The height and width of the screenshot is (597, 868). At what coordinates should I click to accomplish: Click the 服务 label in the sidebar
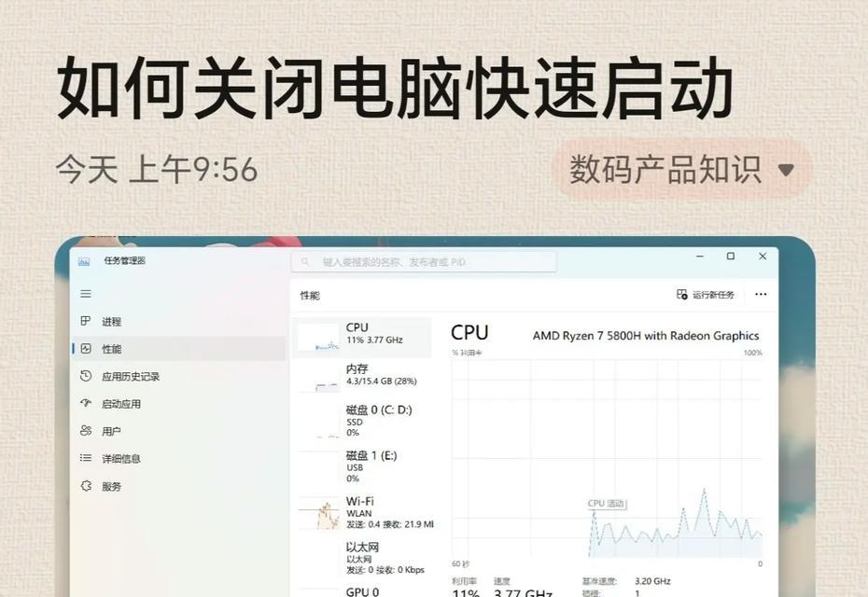[x=111, y=486]
